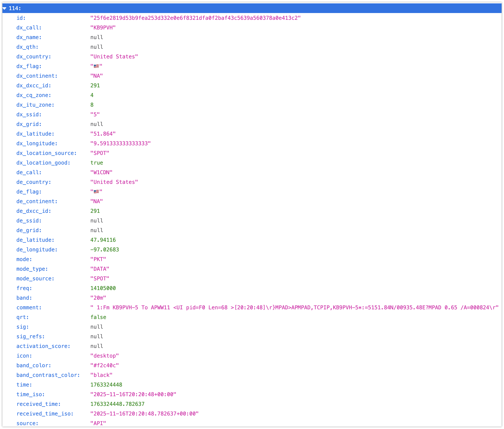This screenshot has width=504, height=429.
Task: Select the mode "PKT" value
Action: (98, 259)
